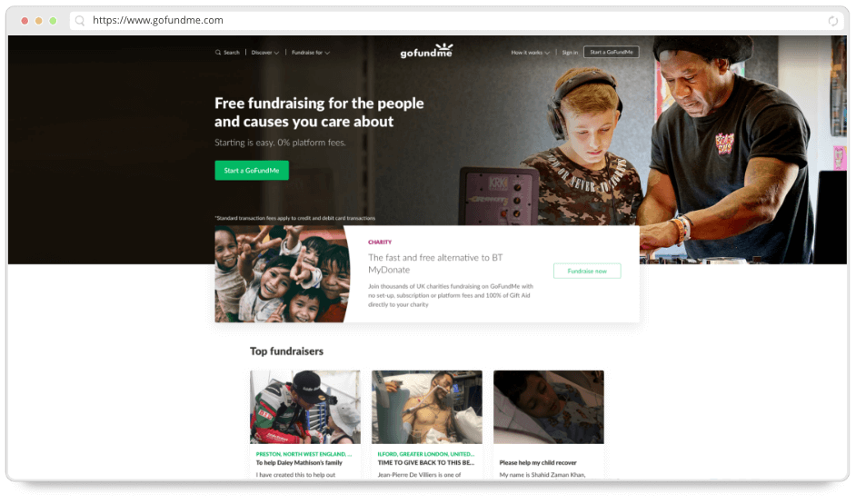Open the sleeping child fundraiser image
The image size is (856, 504).
point(549,408)
